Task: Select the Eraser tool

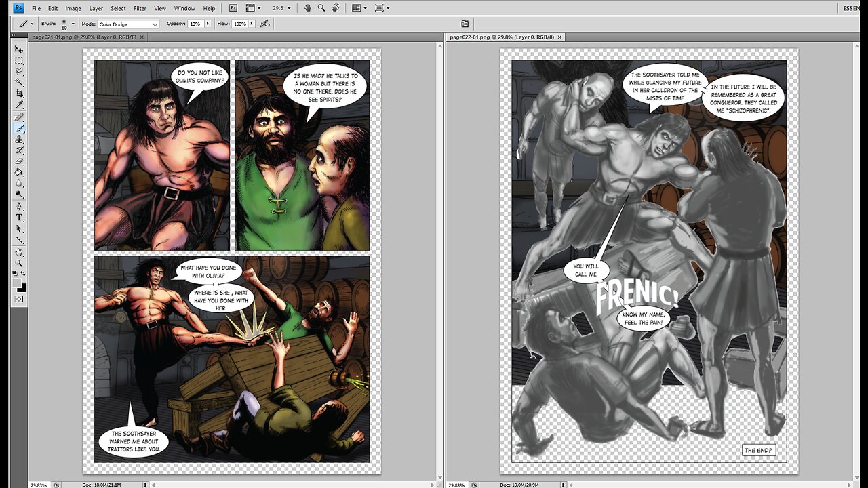Action: 19,161
